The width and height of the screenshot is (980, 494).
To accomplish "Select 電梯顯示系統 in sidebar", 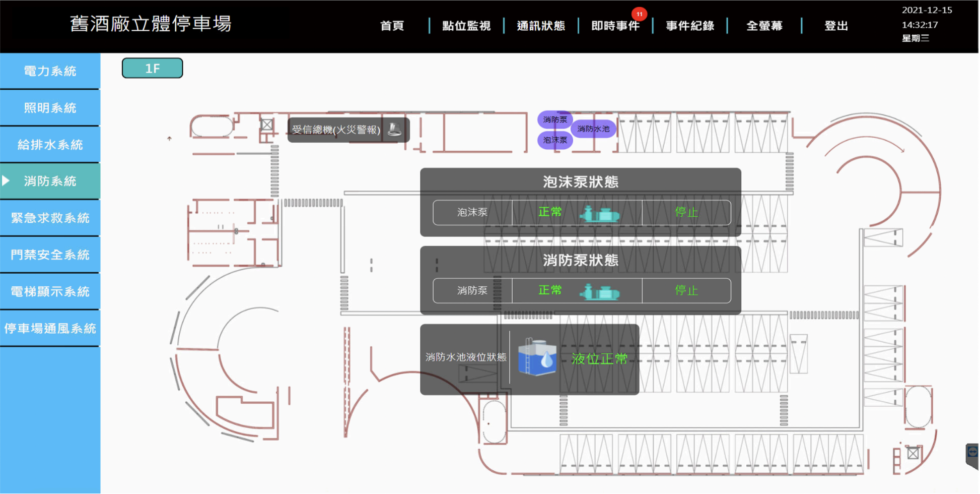I will pyautogui.click(x=50, y=291).
